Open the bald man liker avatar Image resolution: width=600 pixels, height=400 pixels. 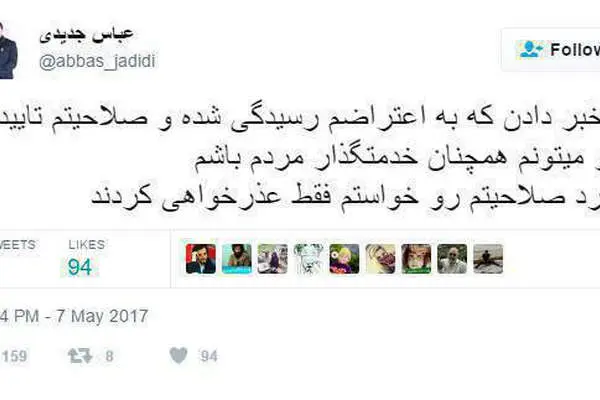click(x=452, y=259)
